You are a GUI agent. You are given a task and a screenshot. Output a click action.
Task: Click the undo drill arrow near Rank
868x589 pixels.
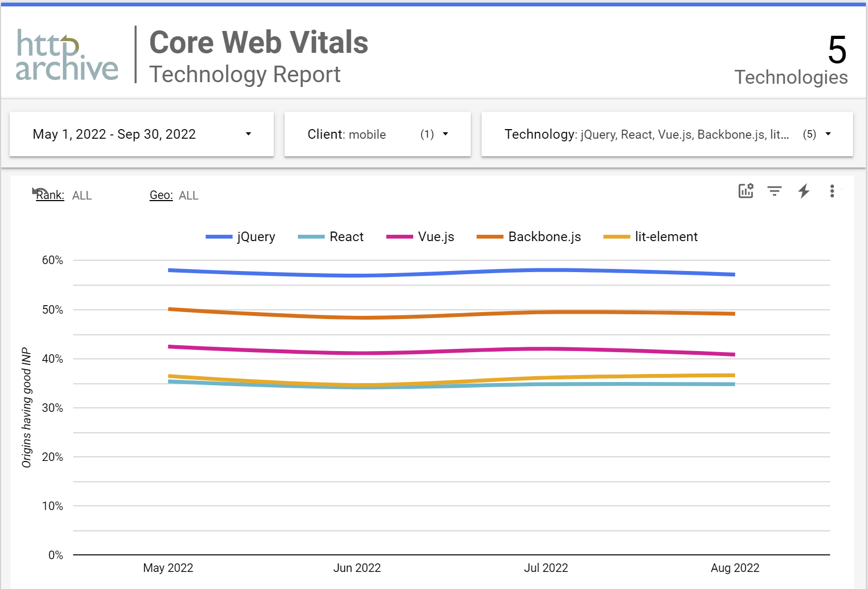[38, 191]
